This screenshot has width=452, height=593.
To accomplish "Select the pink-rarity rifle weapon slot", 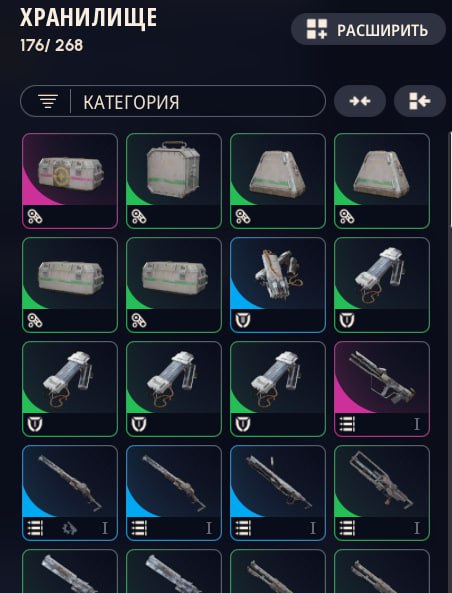I will tap(382, 389).
